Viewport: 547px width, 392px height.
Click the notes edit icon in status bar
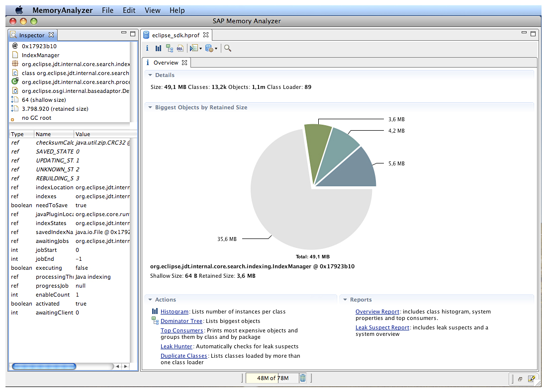click(x=531, y=379)
